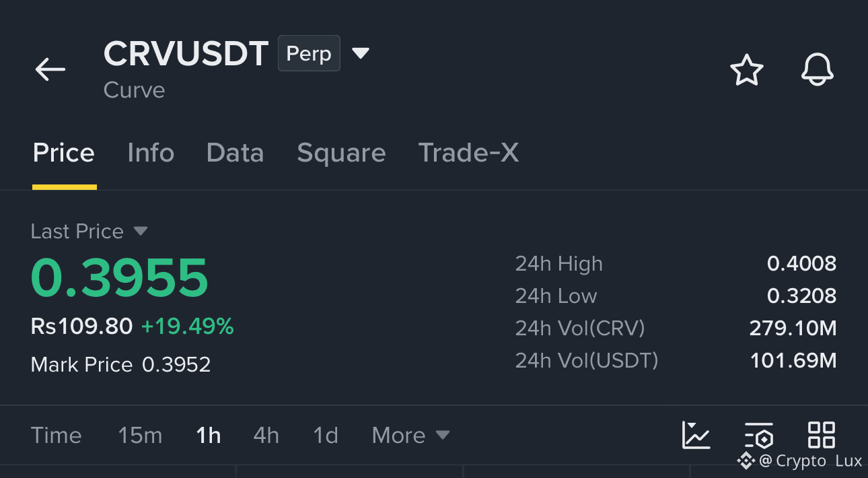The image size is (868, 478).
Task: Add CRVUSDT to favorites with star icon
Action: pos(747,70)
